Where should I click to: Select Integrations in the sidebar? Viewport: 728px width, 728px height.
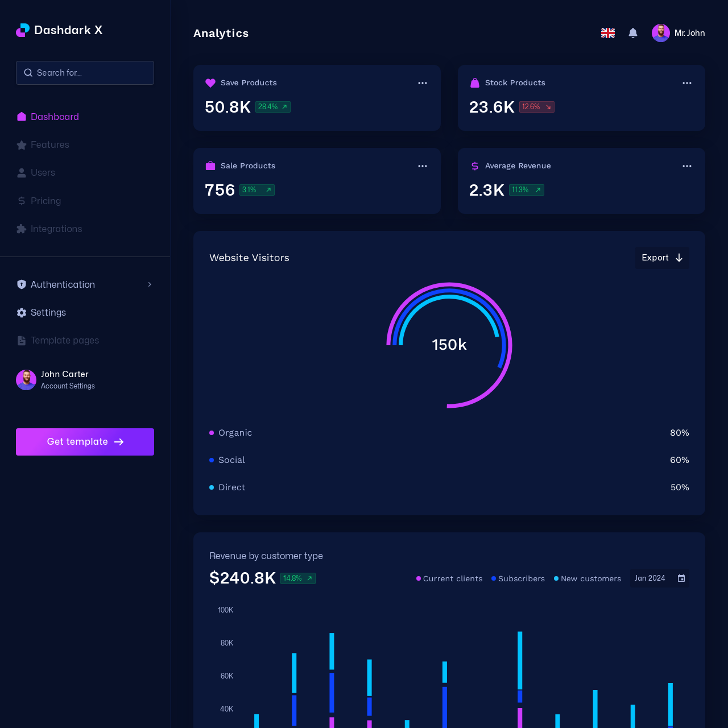(x=56, y=229)
